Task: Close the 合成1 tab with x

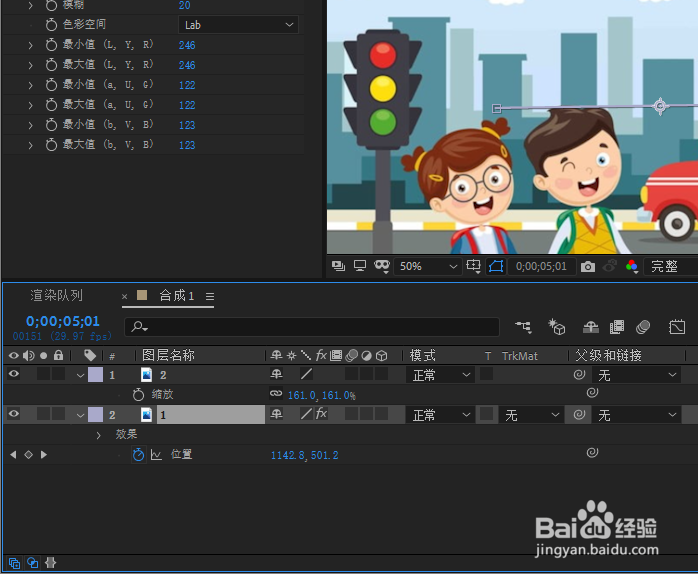Action: pyautogui.click(x=125, y=297)
